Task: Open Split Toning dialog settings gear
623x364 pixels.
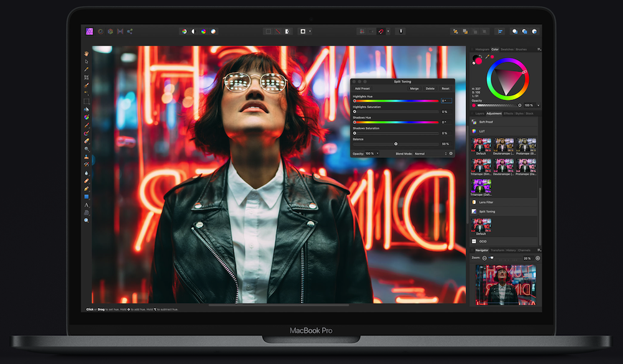Action: pos(451,153)
